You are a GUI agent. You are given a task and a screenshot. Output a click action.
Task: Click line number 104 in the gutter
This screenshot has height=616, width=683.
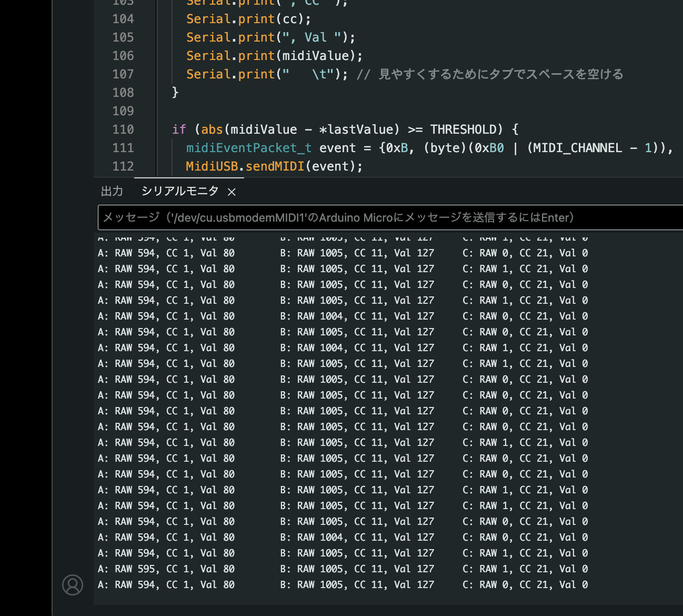pyautogui.click(x=123, y=19)
